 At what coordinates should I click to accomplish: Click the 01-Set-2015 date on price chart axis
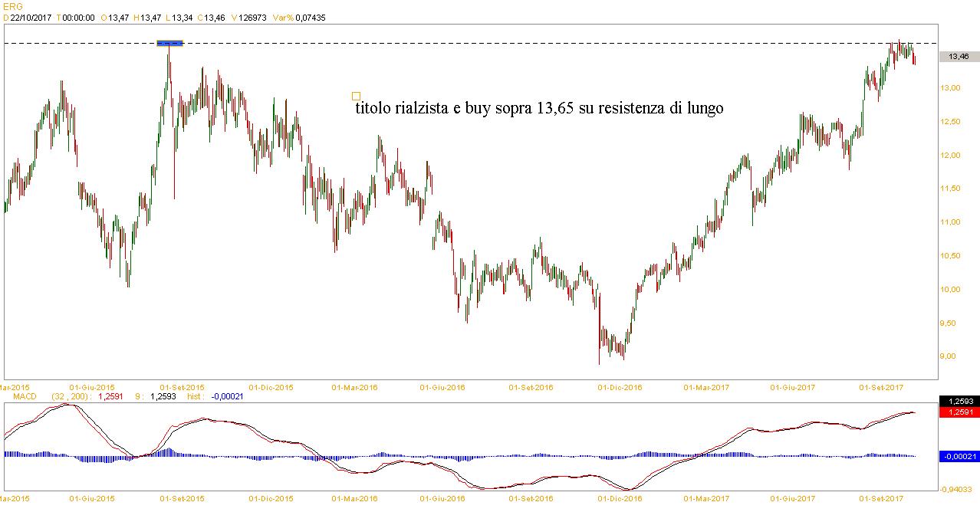182,387
